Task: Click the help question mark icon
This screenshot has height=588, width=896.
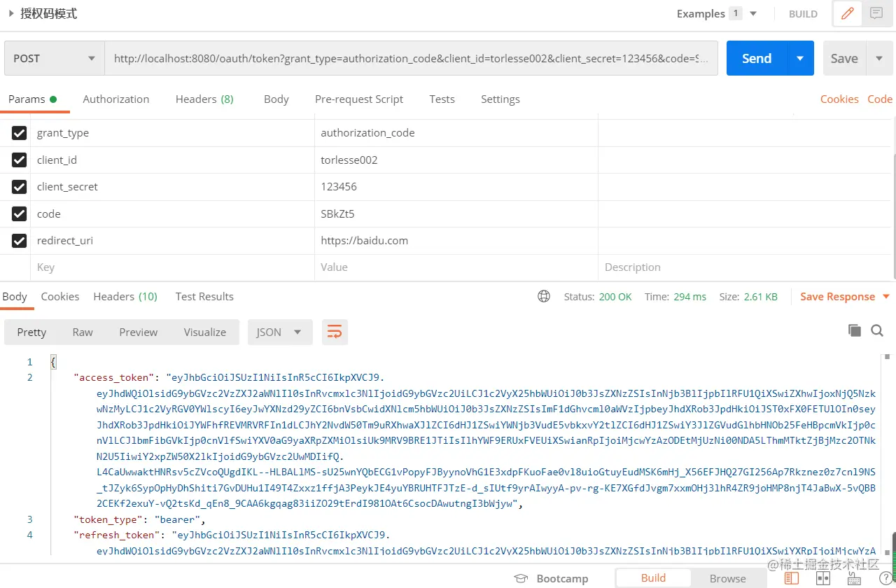Action: tap(885, 578)
